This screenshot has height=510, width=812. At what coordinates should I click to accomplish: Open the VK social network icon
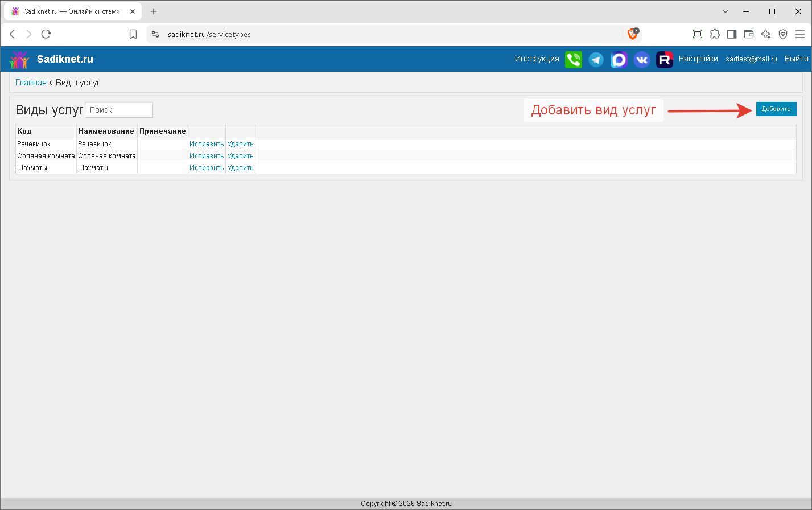coord(642,59)
